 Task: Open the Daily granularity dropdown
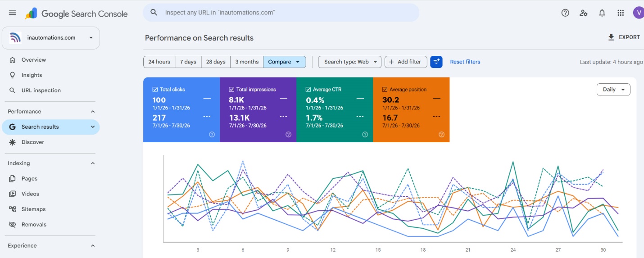(x=613, y=90)
